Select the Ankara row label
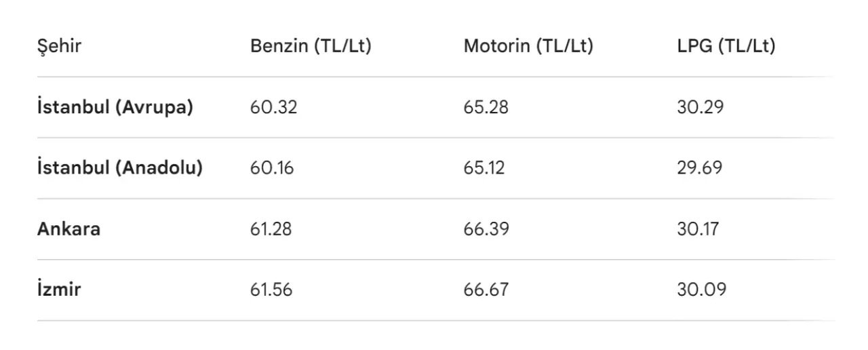Image resolution: width=868 pixels, height=350 pixels. [68, 229]
